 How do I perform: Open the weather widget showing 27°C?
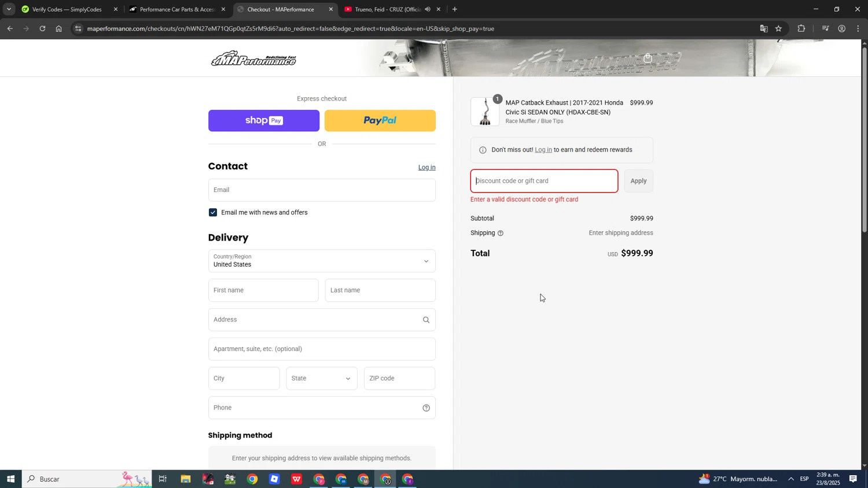[738, 479]
